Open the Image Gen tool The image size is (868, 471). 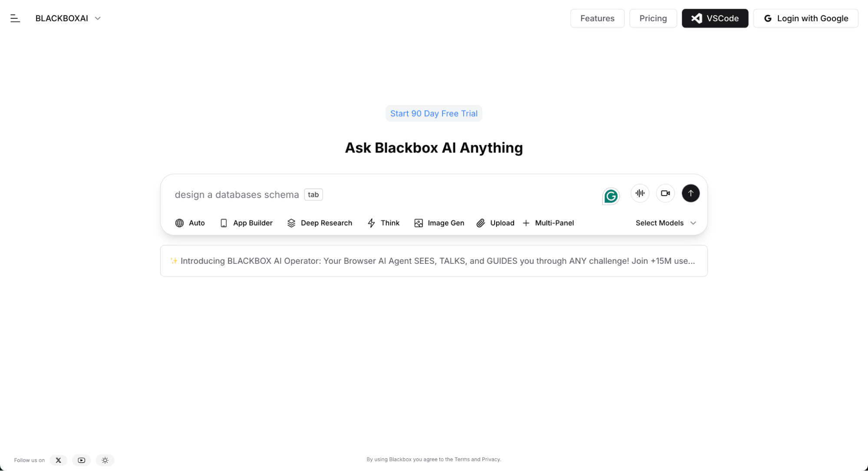pyautogui.click(x=439, y=223)
